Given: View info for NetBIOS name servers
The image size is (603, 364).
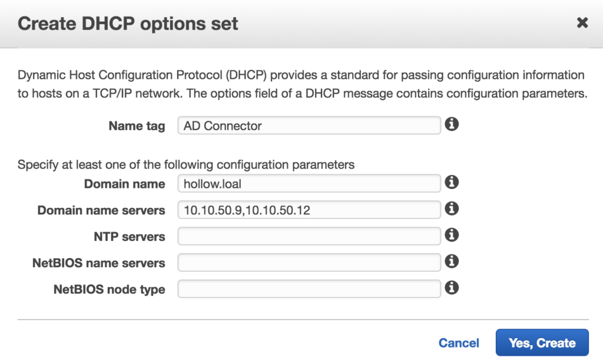Looking at the screenshot, I should coord(452,261).
